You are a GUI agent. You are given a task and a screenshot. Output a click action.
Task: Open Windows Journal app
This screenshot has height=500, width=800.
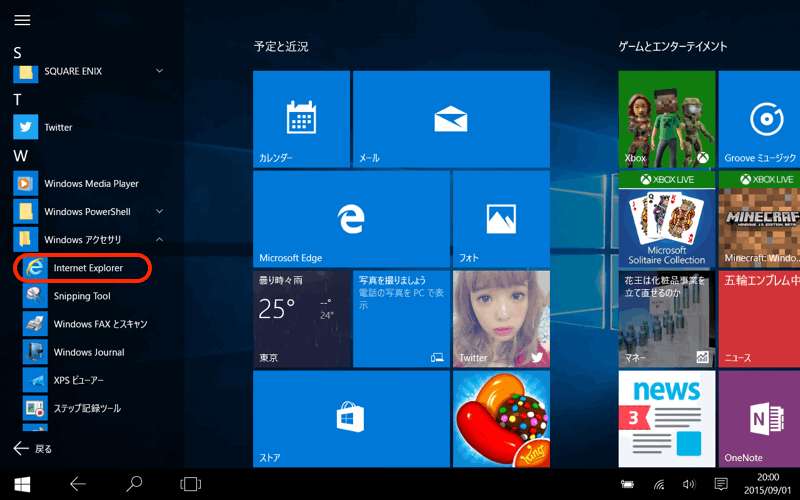point(88,352)
